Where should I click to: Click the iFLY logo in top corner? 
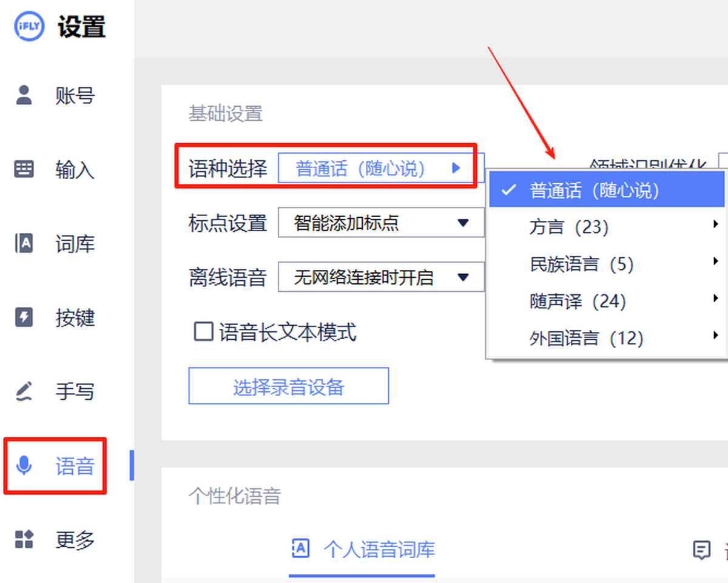[x=29, y=26]
